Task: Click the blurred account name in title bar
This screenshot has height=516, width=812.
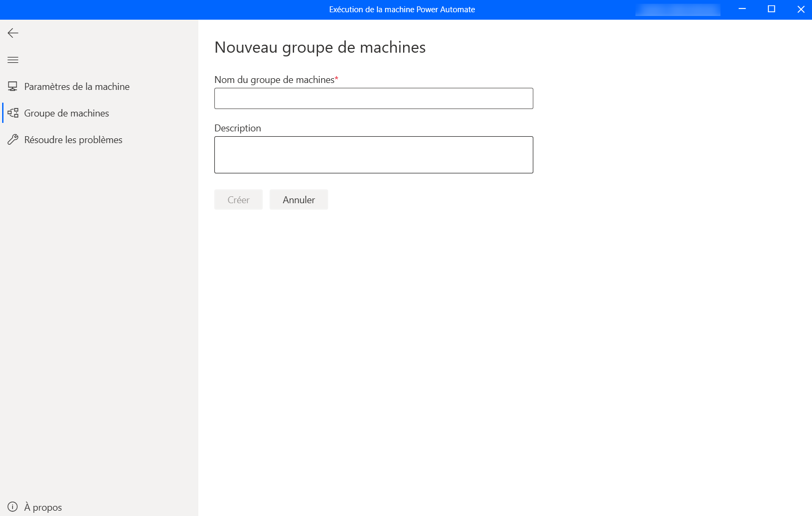Action: click(678, 10)
